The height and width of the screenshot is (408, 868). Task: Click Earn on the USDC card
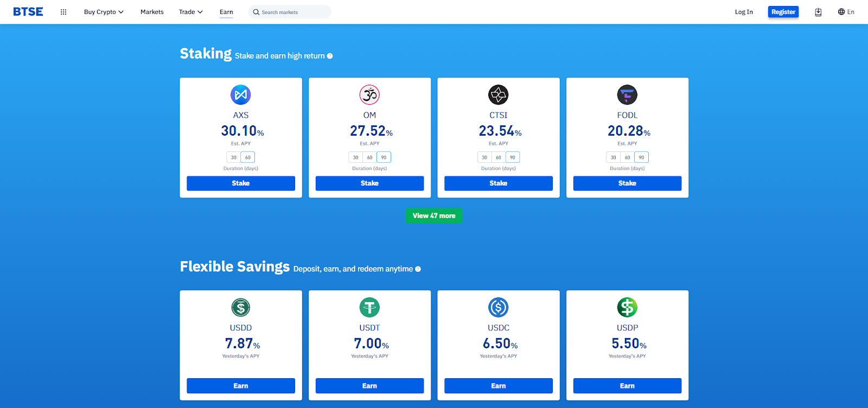pos(499,386)
